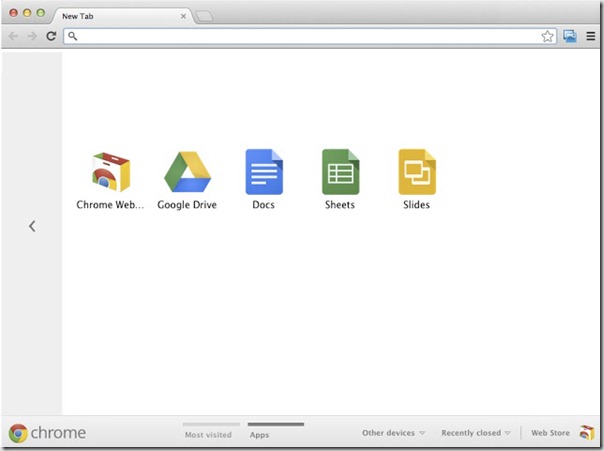Viewport: 604px width, 451px height.
Task: Open the Chrome hamburger menu
Action: [x=591, y=36]
